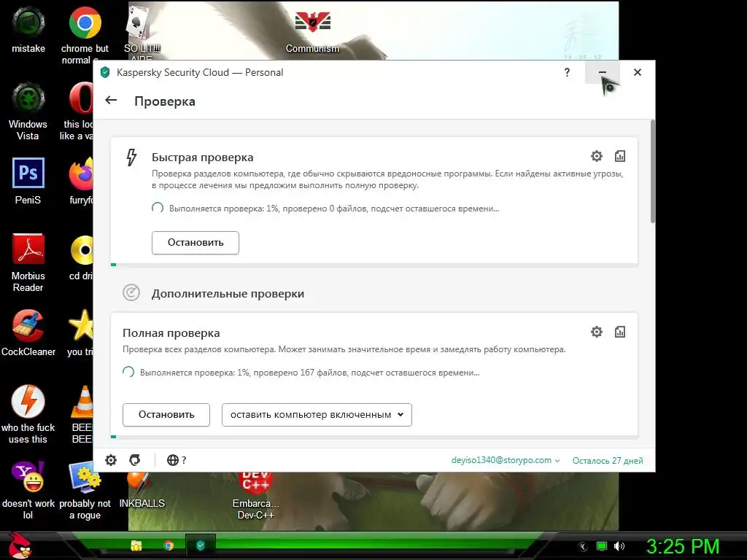Select the INKBALLS desktop icon
The width and height of the screenshot is (747, 560).
coord(142,491)
